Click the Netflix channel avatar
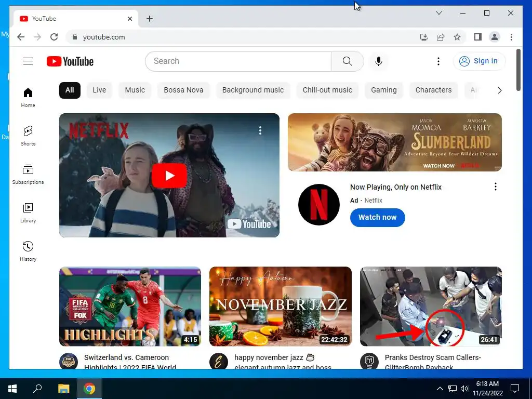The height and width of the screenshot is (399, 532). click(318, 205)
